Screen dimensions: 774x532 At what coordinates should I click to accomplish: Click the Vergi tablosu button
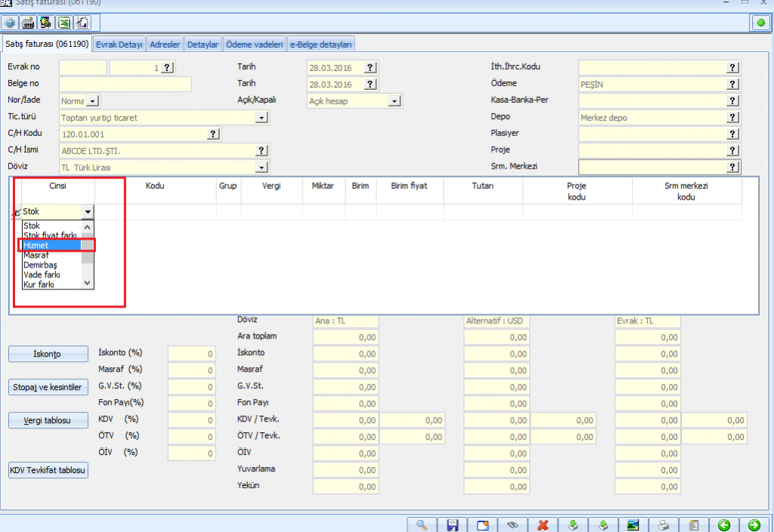(x=48, y=420)
